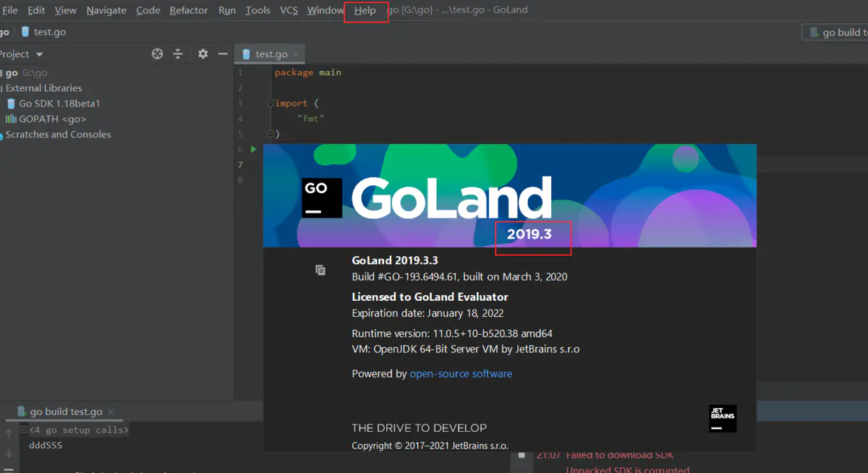Open the Code menu
This screenshot has height=473, width=868.
click(x=148, y=10)
